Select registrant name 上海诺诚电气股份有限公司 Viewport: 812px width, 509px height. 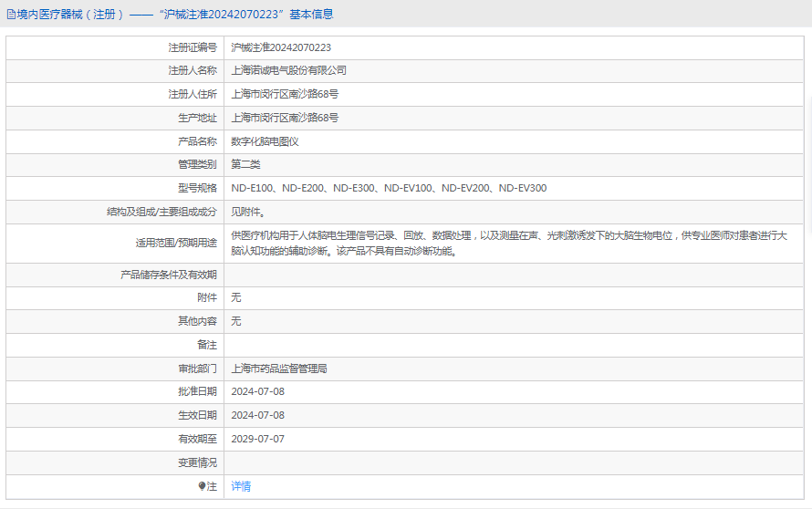point(288,70)
